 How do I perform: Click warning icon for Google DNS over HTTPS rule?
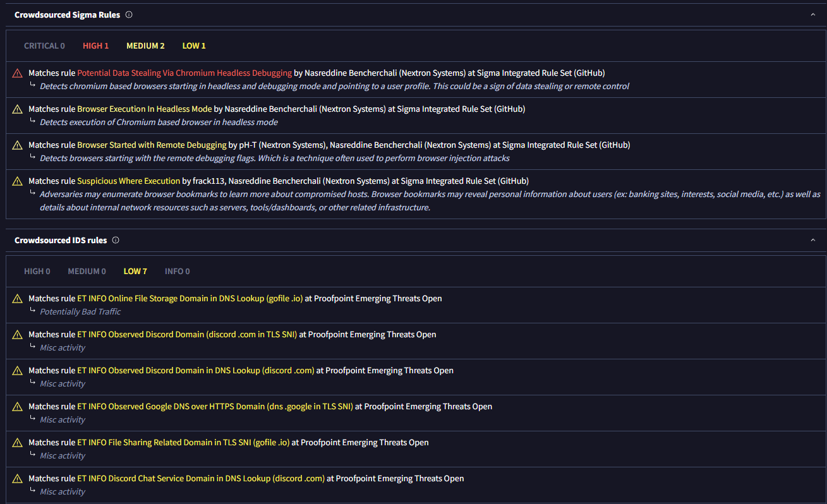(x=18, y=407)
